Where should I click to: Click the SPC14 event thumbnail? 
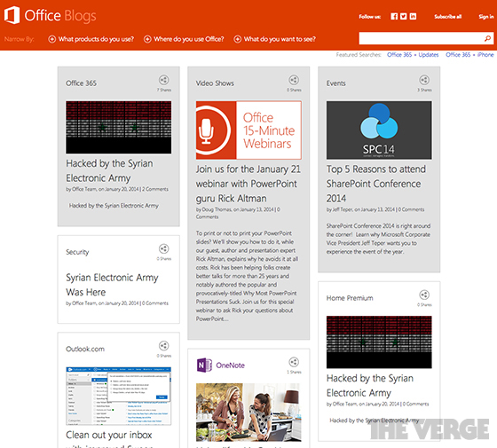point(379,130)
